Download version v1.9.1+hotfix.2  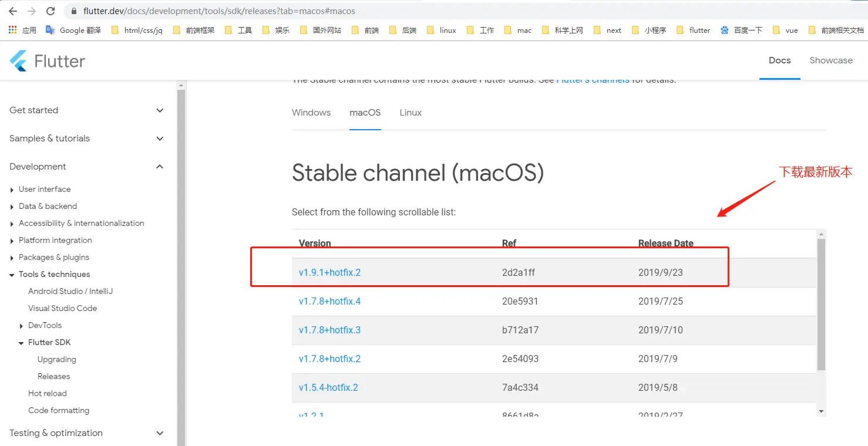click(x=329, y=273)
